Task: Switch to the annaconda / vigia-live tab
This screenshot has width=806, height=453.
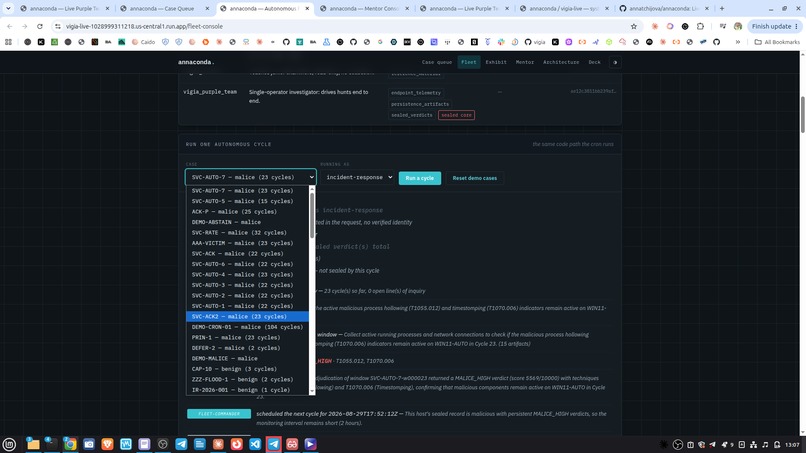Action: pos(565,9)
